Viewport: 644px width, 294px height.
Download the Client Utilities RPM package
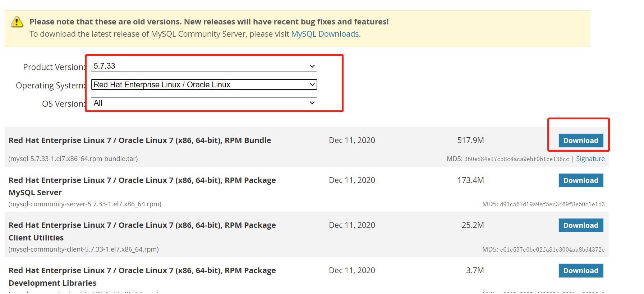coord(581,225)
